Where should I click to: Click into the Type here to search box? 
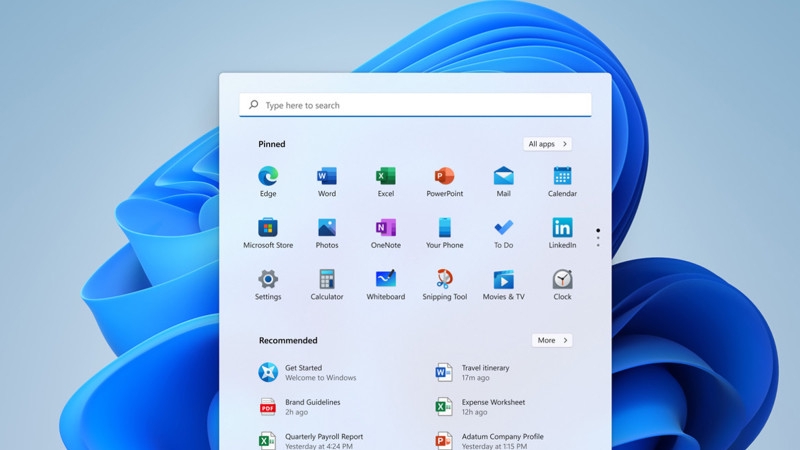coord(415,105)
